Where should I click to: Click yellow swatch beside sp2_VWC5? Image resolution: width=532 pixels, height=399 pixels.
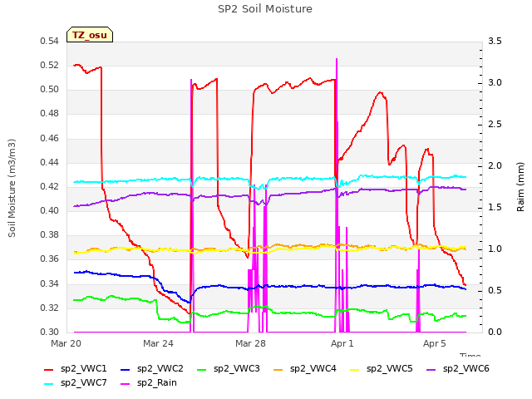click(355, 370)
